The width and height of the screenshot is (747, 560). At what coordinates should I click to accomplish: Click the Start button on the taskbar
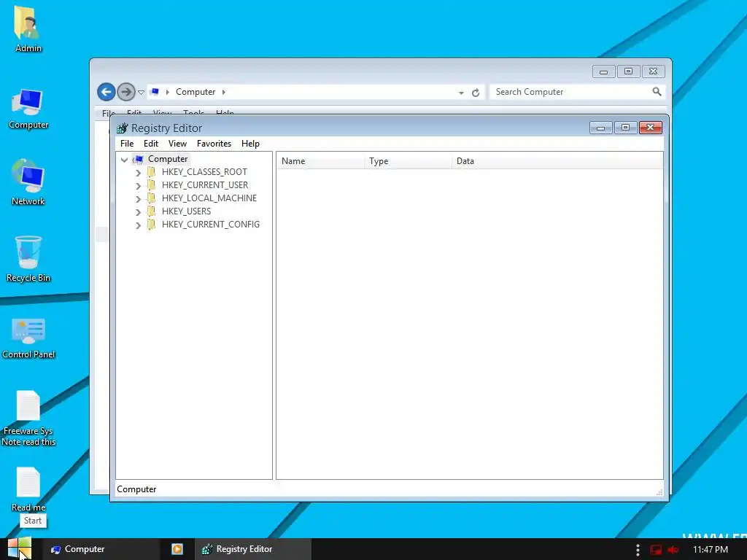coord(20,548)
